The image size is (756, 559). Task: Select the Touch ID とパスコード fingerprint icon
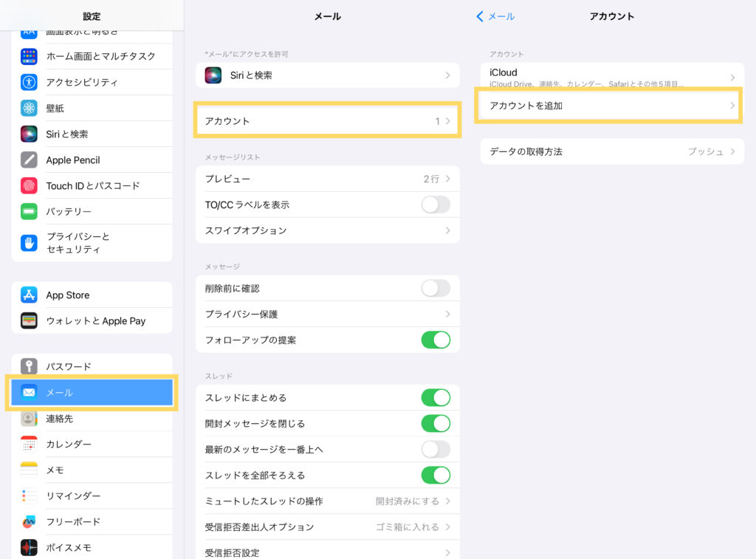29,185
